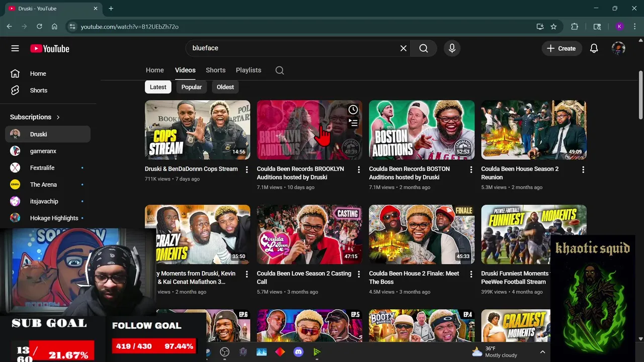
Task: Open the Chrome three-dot menu
Action: (x=634, y=27)
